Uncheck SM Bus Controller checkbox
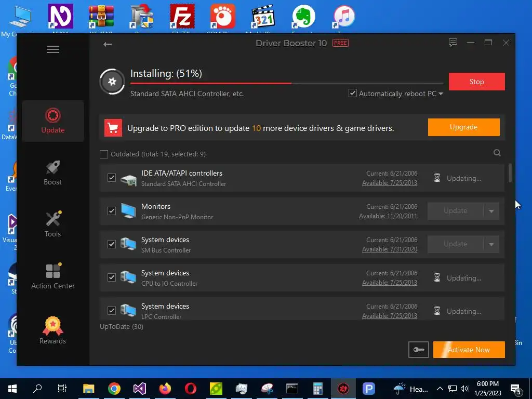This screenshot has height=399, width=532. (112, 244)
